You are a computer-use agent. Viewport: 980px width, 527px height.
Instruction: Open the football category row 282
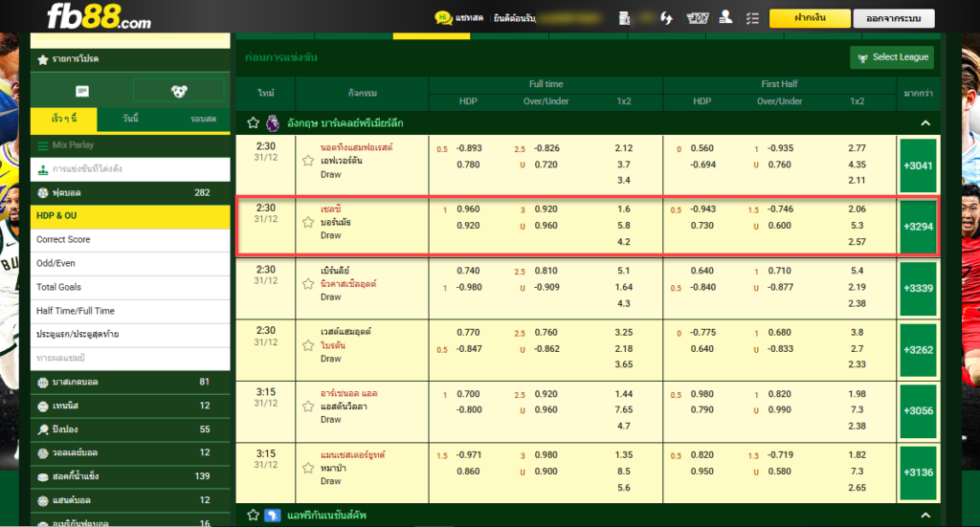pos(130,193)
